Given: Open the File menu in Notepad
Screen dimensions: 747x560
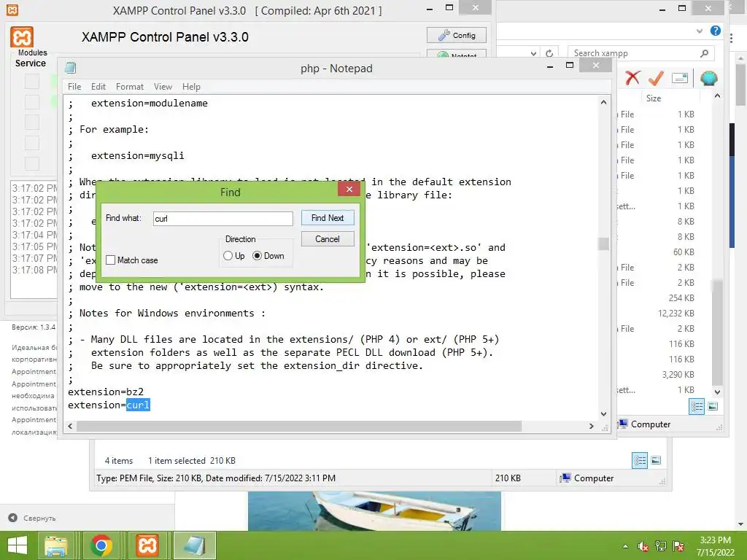Looking at the screenshot, I should click(x=74, y=87).
